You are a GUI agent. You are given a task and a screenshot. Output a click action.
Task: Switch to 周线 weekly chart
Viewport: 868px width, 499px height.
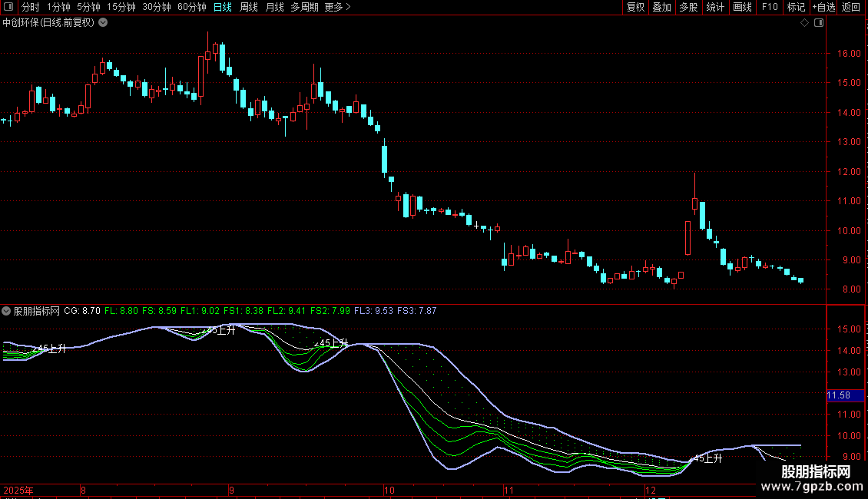point(249,7)
